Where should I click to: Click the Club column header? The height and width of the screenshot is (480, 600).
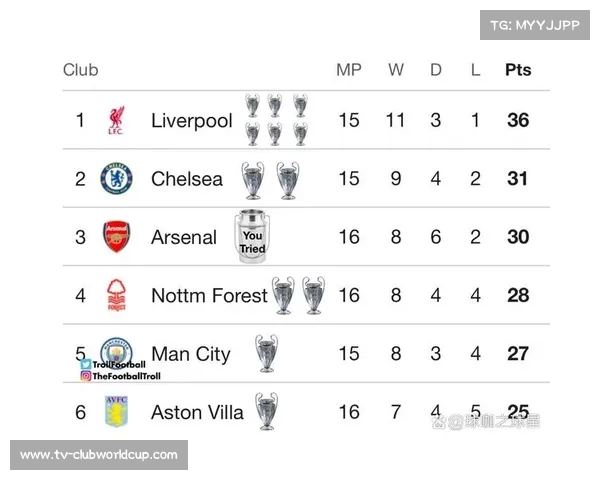click(80, 70)
